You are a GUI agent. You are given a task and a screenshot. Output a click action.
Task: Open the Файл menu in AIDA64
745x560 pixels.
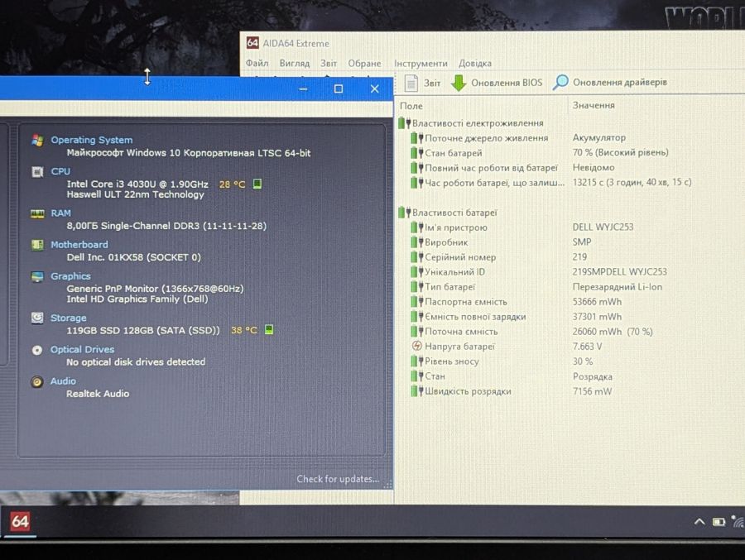(257, 63)
